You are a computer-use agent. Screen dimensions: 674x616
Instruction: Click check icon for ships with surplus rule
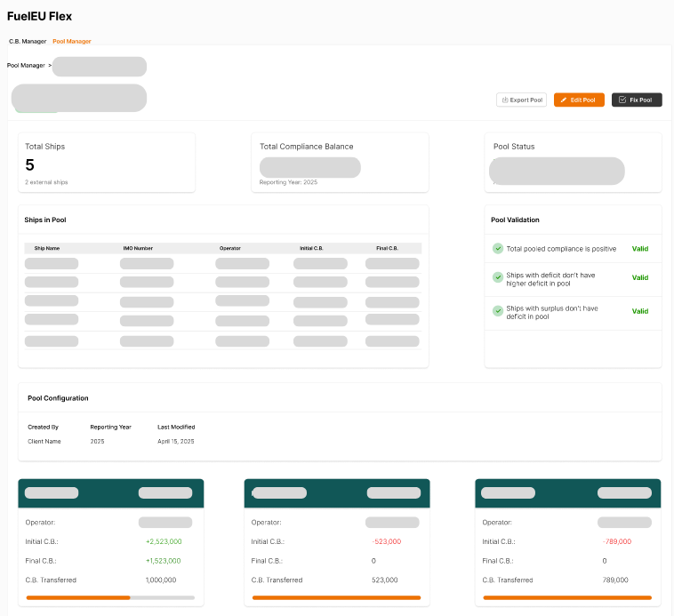[x=498, y=310]
